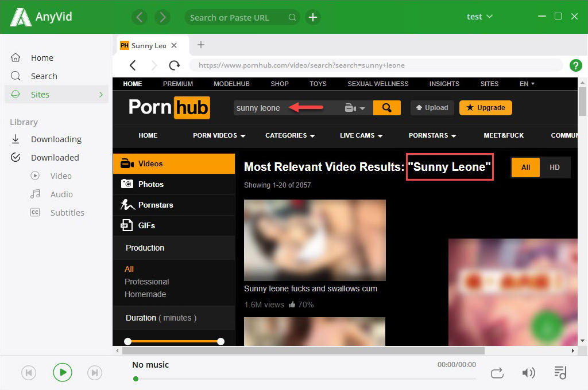Select Homemade under Production
Image resolution: width=588 pixels, height=390 pixels.
145,294
